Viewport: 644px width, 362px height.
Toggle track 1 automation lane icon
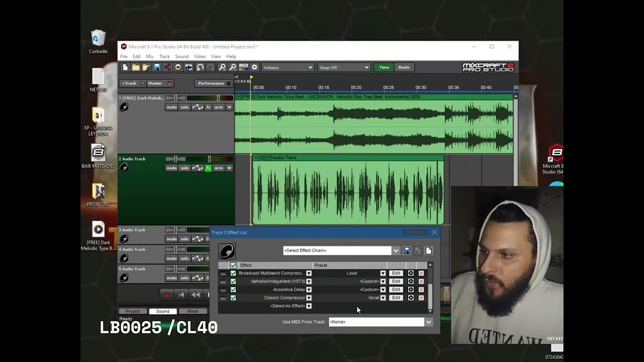pos(197,107)
